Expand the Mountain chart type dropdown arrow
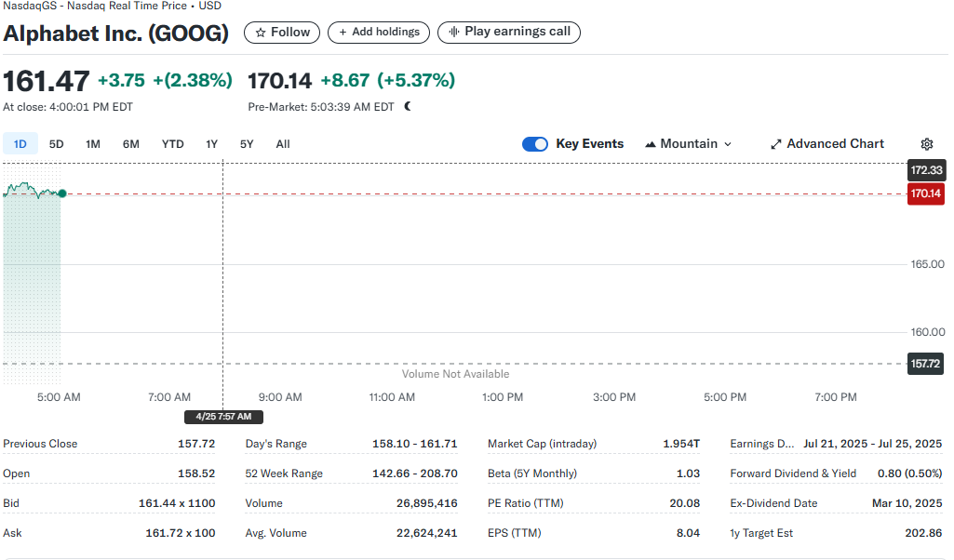Viewport: 954px width, 560px height. coord(728,144)
